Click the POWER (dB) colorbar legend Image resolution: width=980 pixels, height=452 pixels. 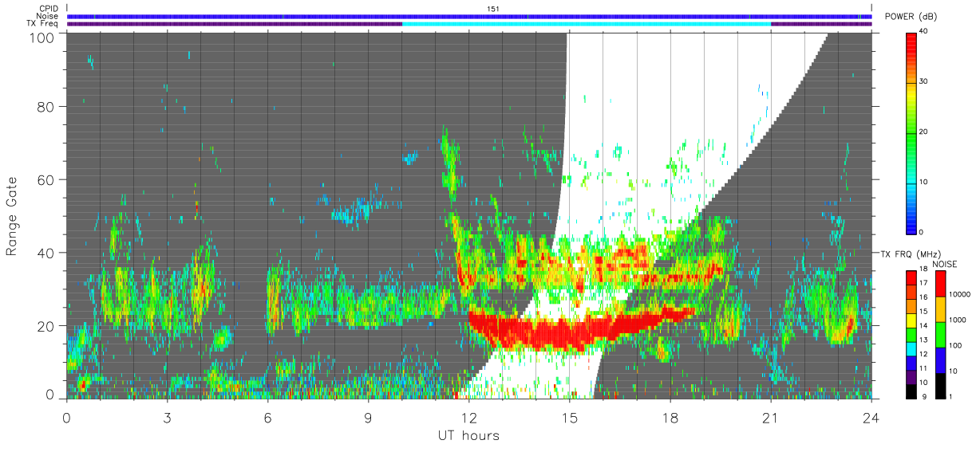pos(911,132)
